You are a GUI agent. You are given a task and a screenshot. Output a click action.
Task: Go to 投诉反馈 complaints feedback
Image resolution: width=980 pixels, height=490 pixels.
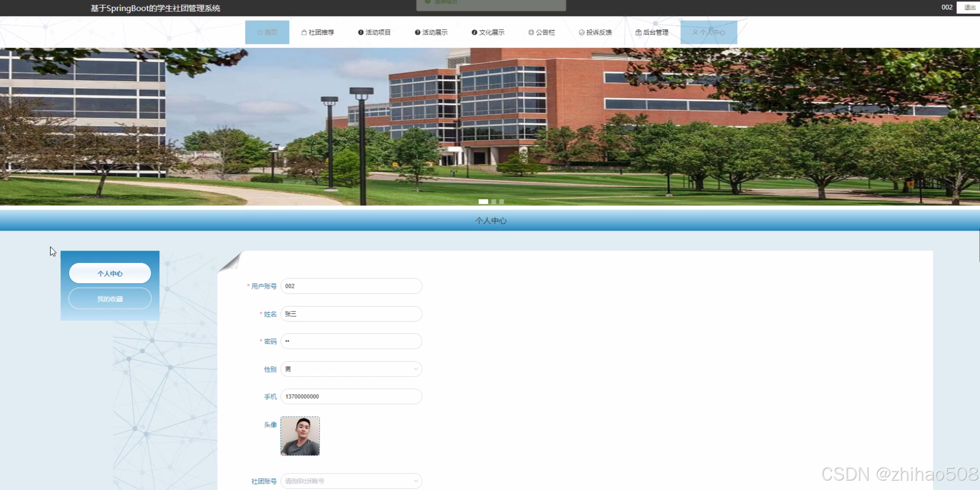[595, 32]
